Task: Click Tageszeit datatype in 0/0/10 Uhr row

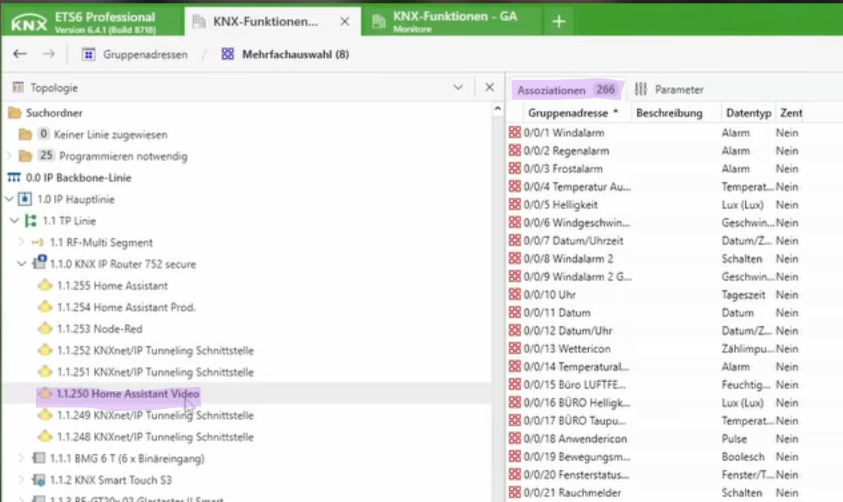Action: tap(743, 295)
